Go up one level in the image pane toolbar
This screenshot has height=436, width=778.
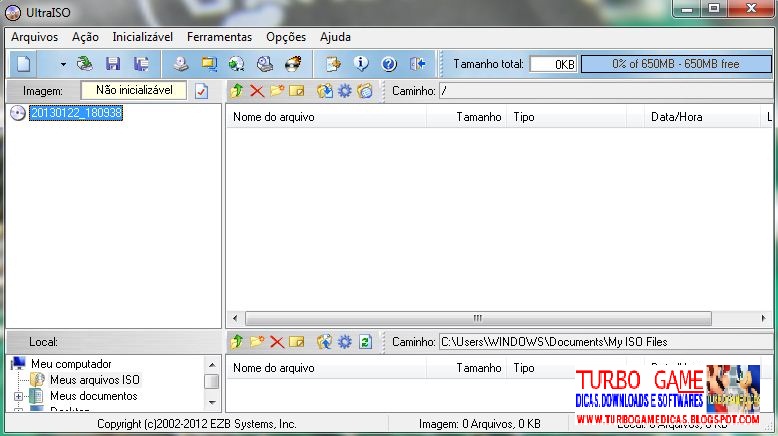click(237, 91)
